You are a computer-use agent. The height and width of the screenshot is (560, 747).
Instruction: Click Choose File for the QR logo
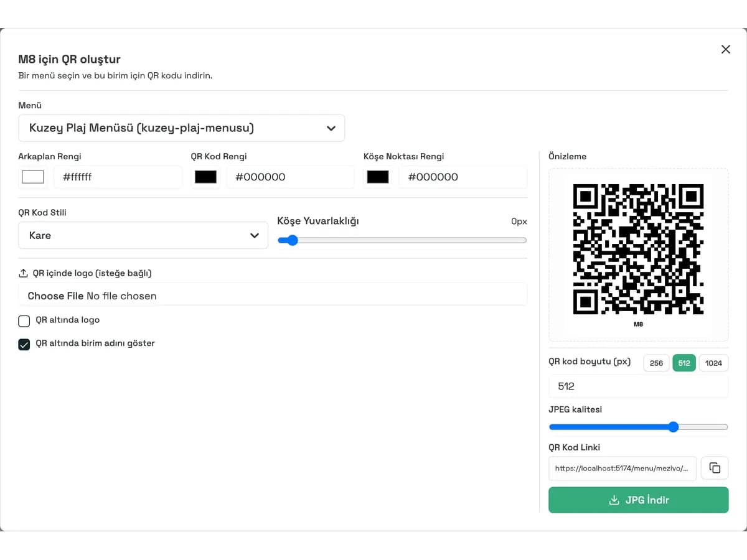(x=55, y=296)
